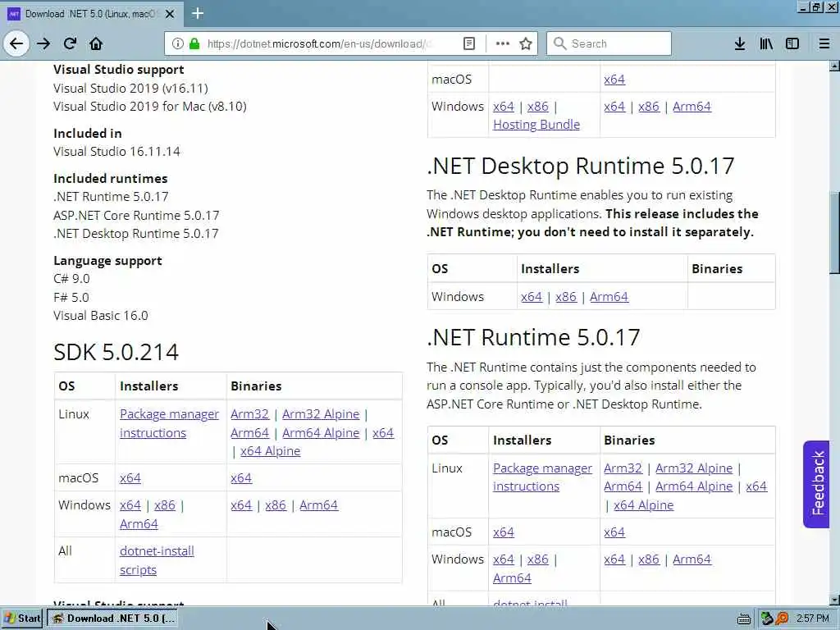
Task: Select Visual Studio 2019 for Mac (v8.10)
Action: (x=150, y=107)
